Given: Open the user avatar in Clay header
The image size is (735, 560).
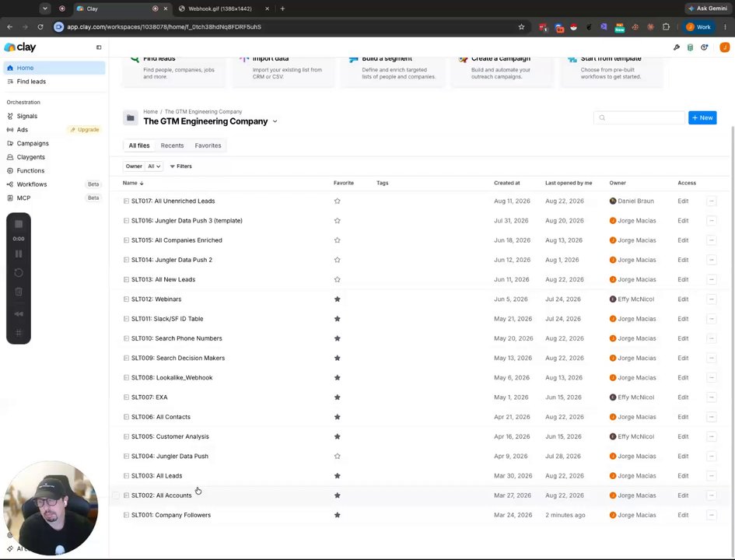Looking at the screenshot, I should click(724, 47).
